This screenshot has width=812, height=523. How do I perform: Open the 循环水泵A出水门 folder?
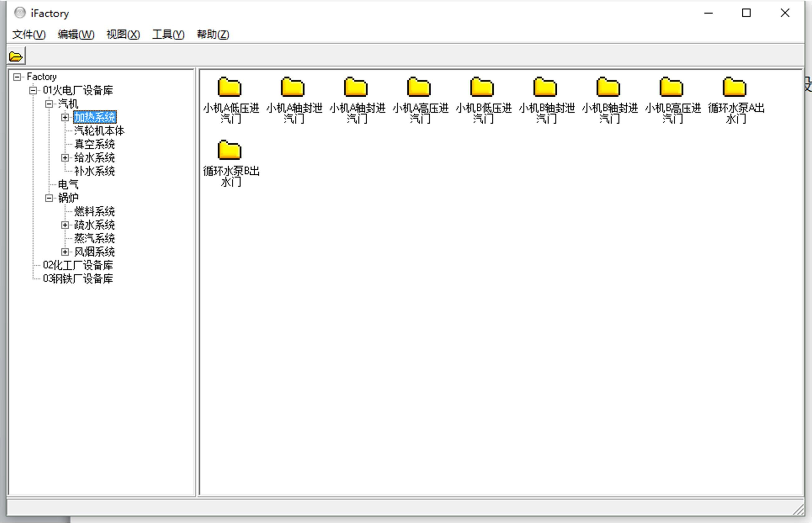(x=735, y=88)
